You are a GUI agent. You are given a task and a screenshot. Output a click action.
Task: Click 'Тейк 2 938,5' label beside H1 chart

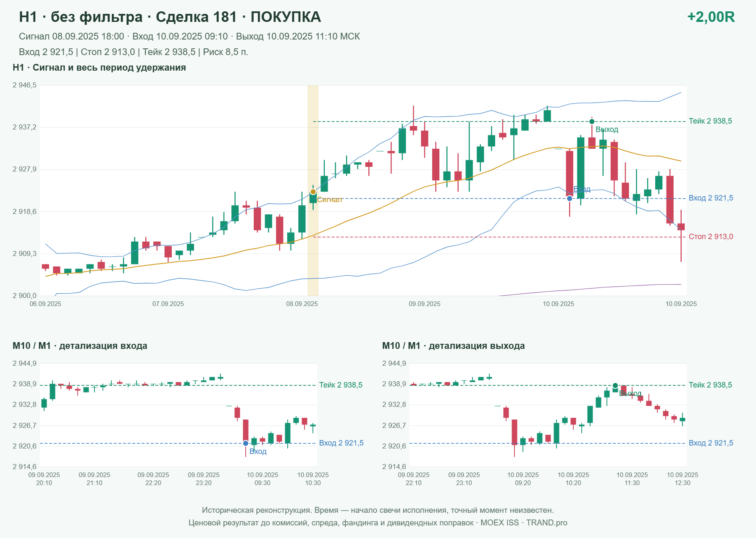click(x=710, y=121)
